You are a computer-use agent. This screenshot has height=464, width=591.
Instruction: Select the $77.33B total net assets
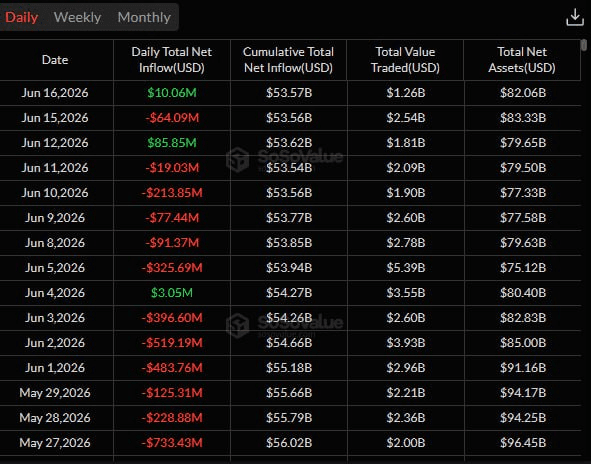[523, 193]
